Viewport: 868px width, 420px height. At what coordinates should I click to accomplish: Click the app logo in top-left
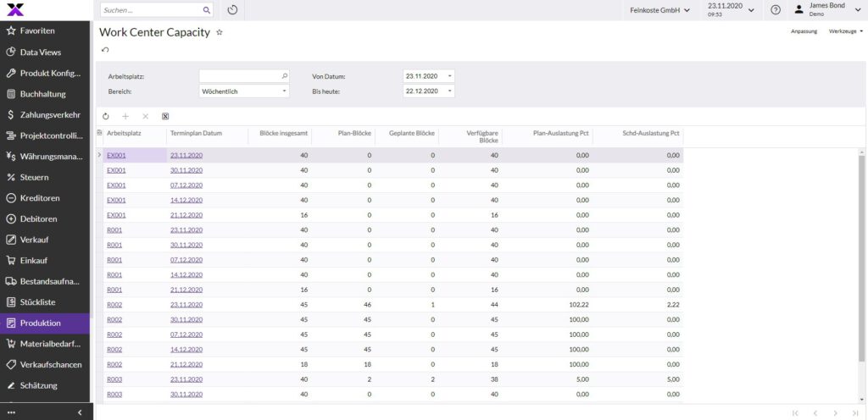15,9
